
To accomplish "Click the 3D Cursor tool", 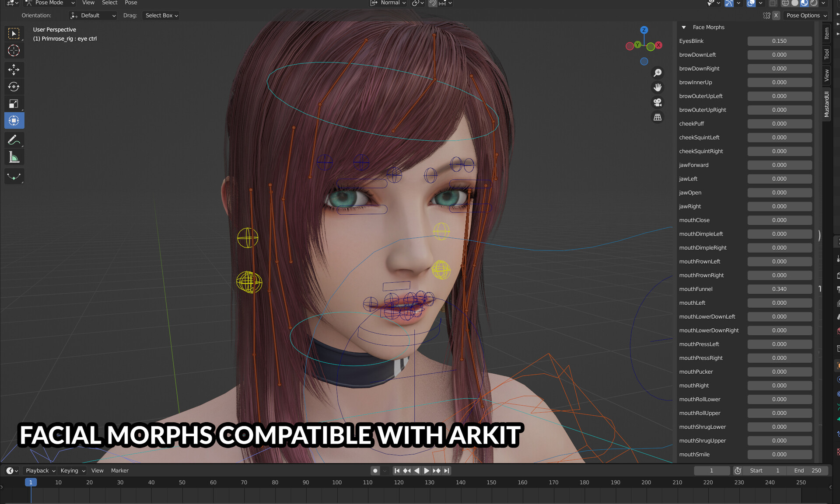I will 14,51.
